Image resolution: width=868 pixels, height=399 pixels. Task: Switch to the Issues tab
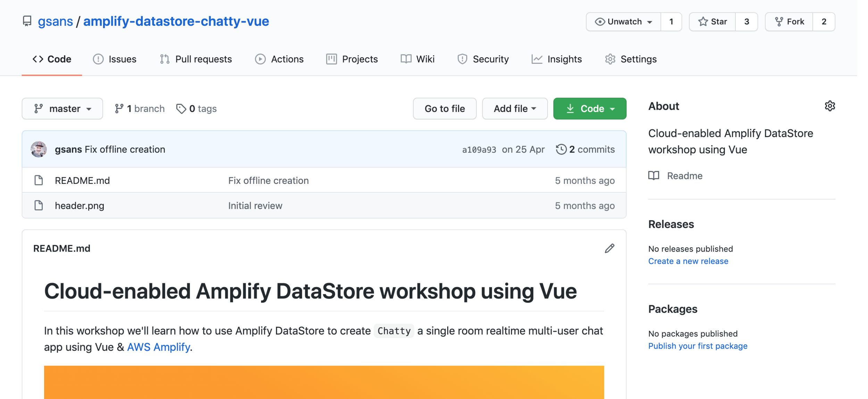coord(115,59)
